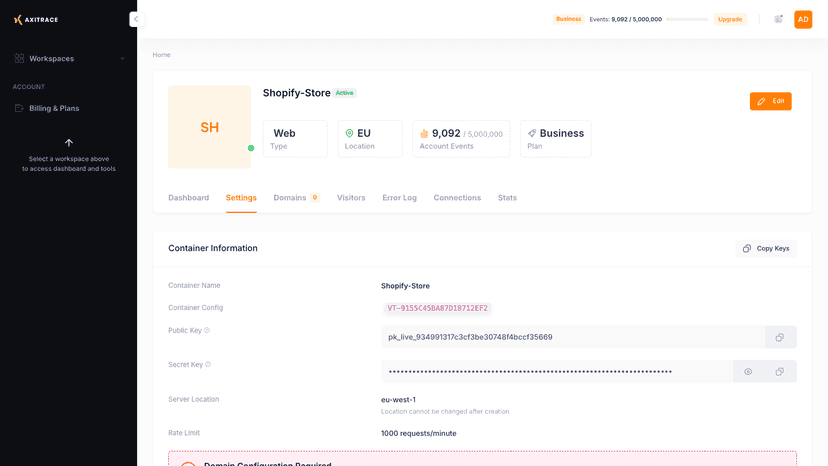The height and width of the screenshot is (466, 828).
Task: Open the Connections tab
Action: [457, 198]
